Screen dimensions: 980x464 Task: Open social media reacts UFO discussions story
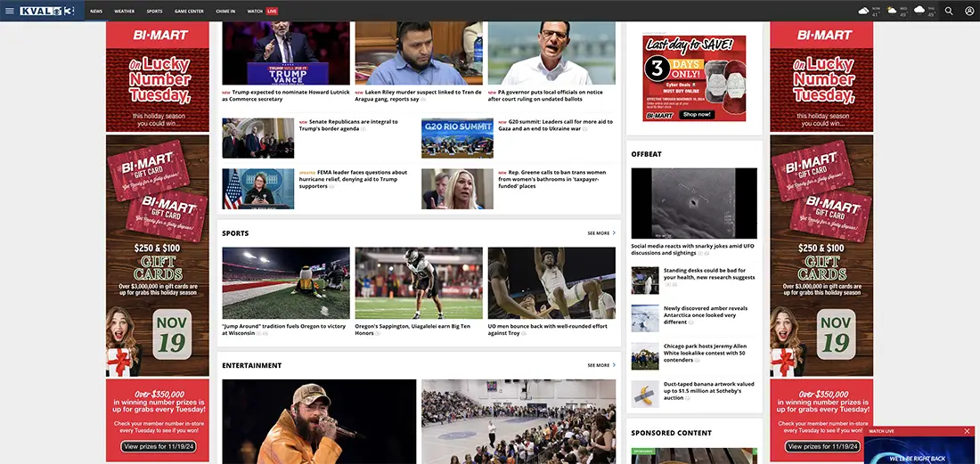(692, 249)
